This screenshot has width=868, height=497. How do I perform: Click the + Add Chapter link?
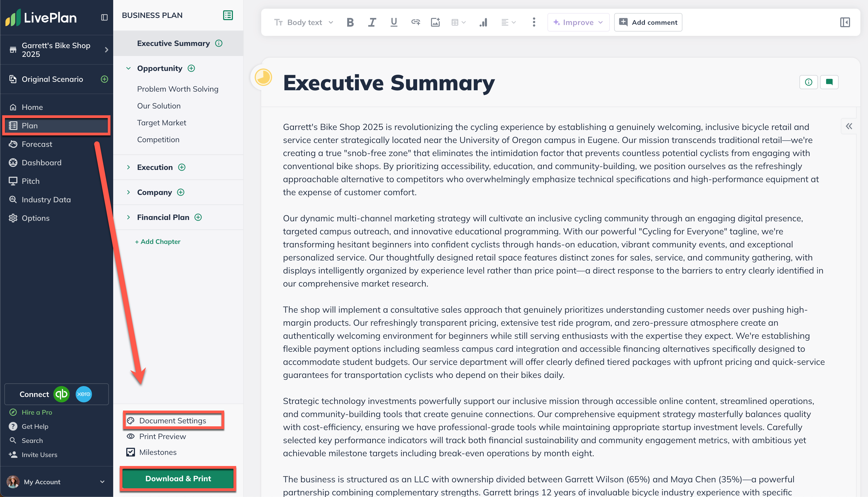coord(158,242)
